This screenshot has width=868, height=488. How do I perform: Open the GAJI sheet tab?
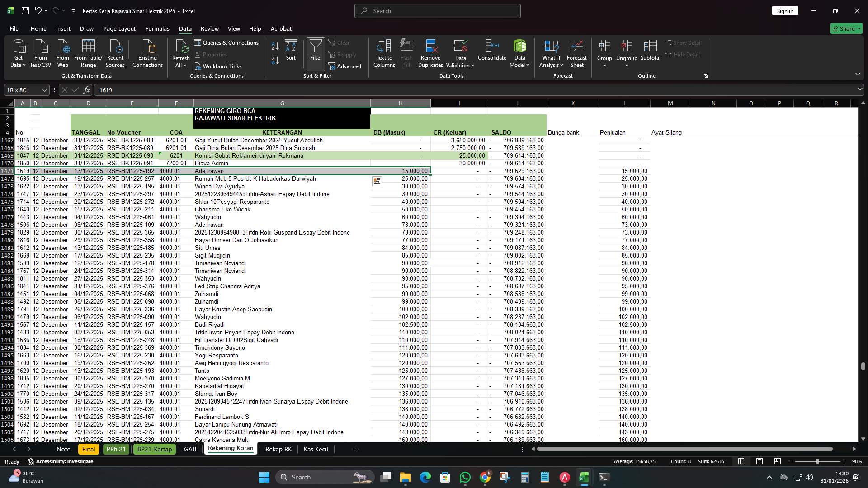coord(190,449)
